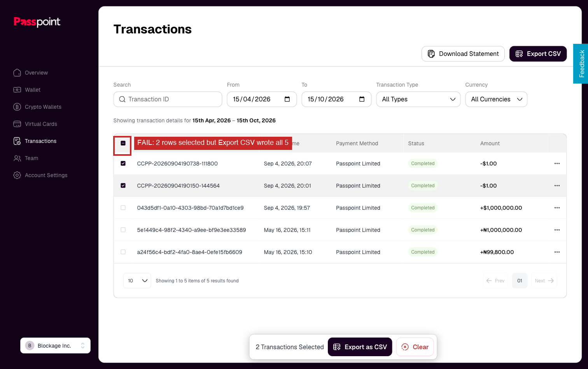Open calendar picker in From date field
This screenshot has width=588, height=369.
click(287, 99)
